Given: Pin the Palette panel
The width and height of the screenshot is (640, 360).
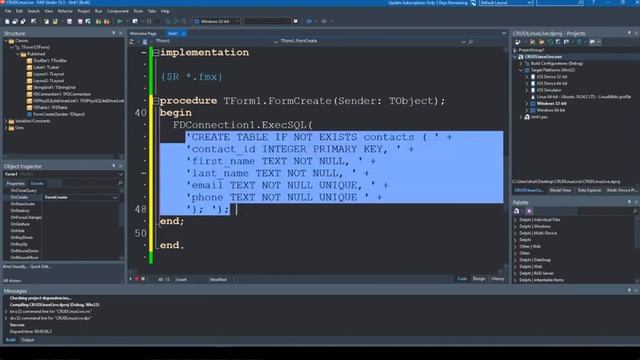Looking at the screenshot, I should 629,202.
